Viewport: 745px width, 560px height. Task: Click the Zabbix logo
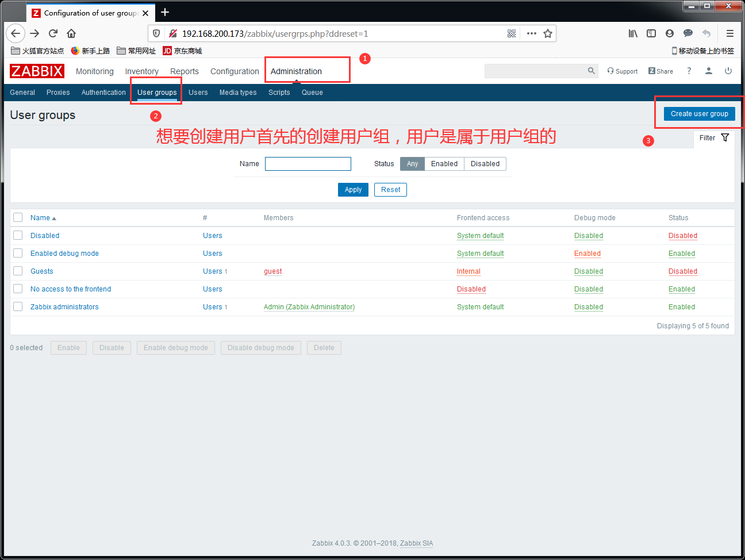[x=37, y=71]
